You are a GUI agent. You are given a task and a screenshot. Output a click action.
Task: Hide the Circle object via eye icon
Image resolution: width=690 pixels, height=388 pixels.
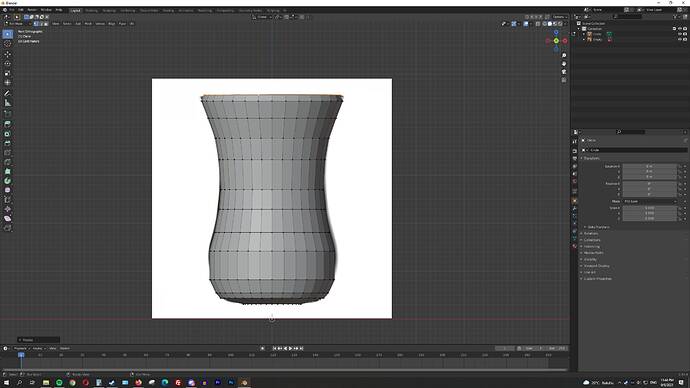pos(680,34)
